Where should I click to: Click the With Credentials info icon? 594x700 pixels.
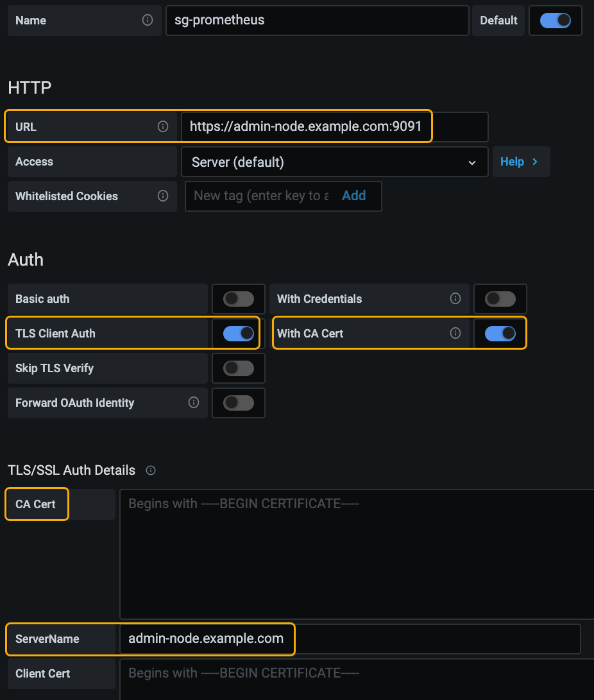(455, 298)
